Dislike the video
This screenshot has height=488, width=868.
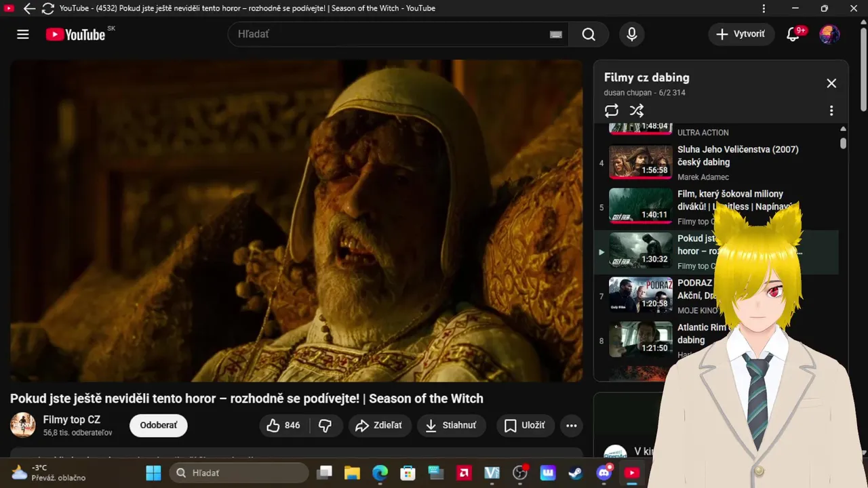pos(325,426)
